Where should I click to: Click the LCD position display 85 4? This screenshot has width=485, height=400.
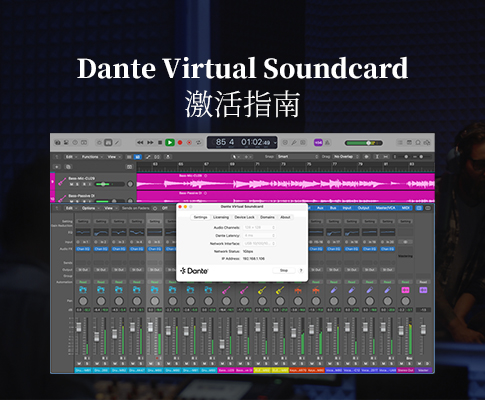click(x=225, y=142)
